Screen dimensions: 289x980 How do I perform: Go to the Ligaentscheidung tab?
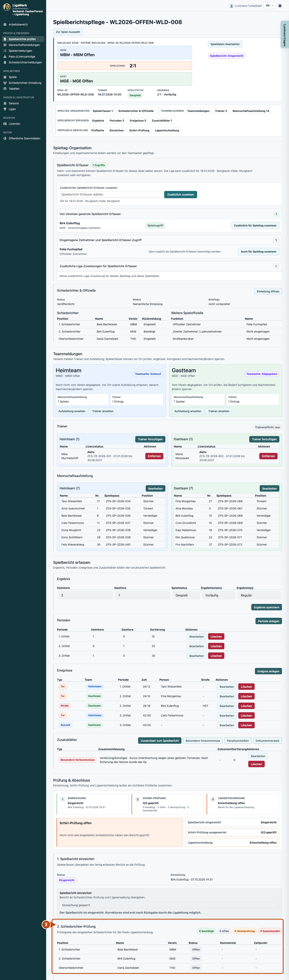(x=167, y=131)
